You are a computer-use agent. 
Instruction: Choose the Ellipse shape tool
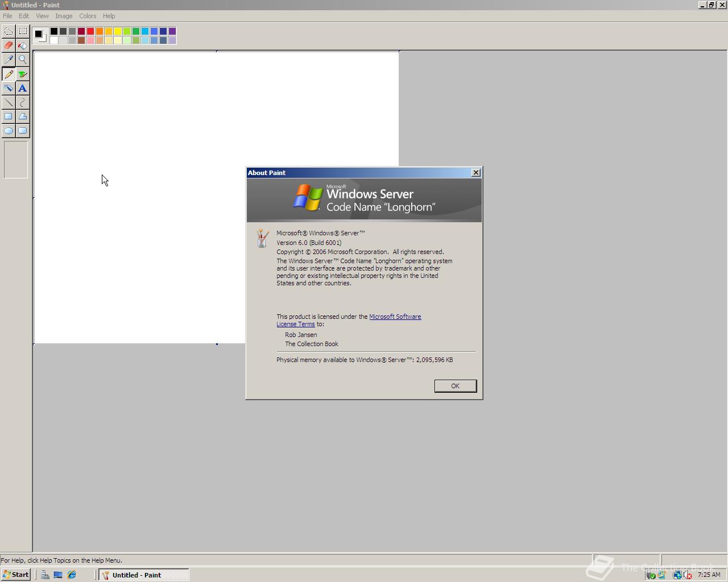point(9,131)
